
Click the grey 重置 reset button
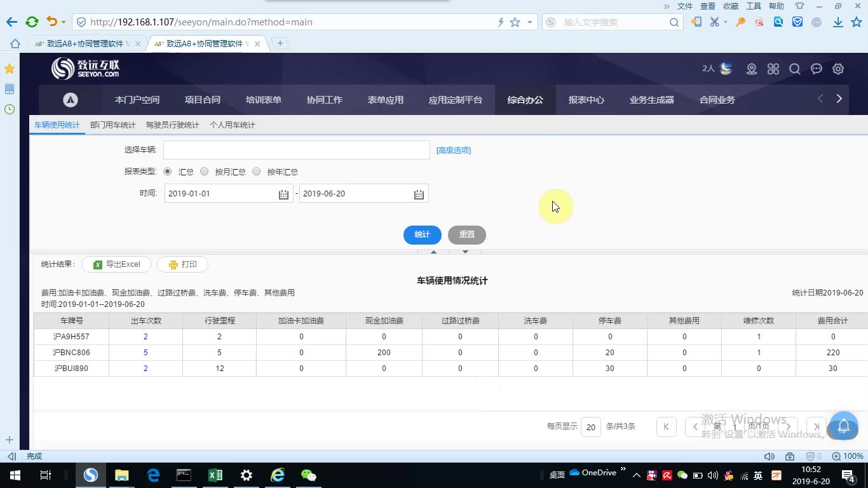(x=467, y=234)
